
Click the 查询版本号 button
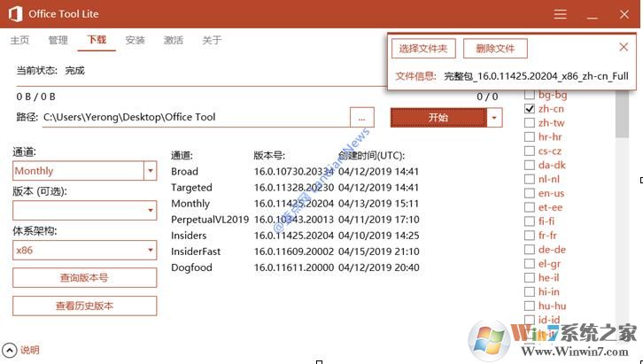(84, 278)
